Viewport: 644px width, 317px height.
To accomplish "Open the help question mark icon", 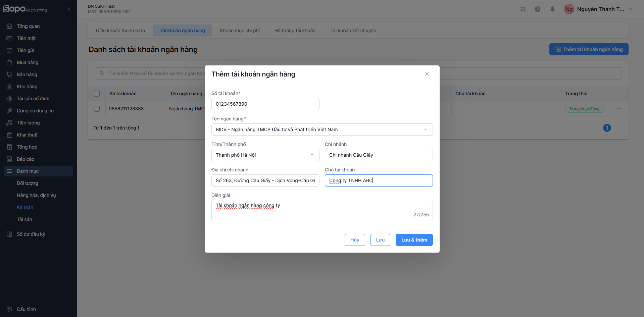I will (537, 9).
